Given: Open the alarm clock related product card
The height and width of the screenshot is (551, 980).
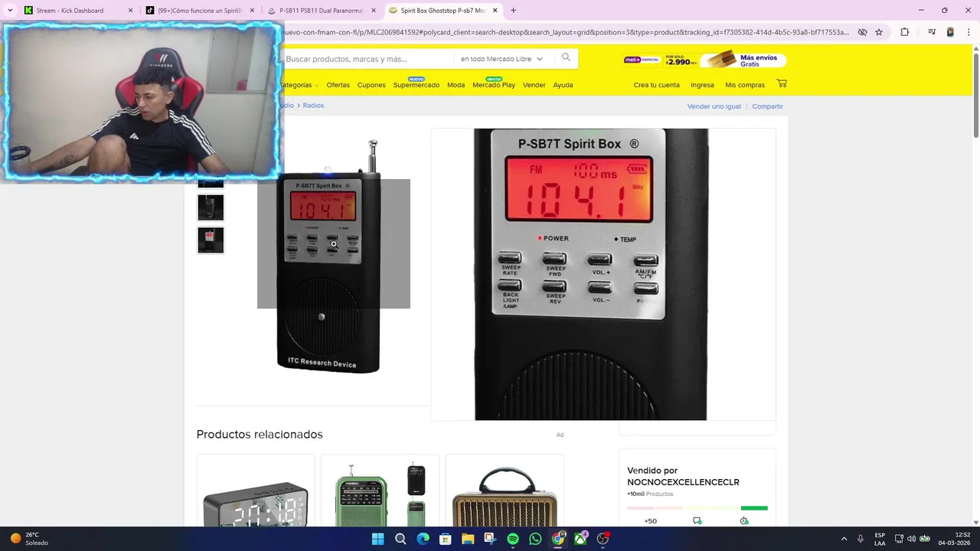Looking at the screenshot, I should pyautogui.click(x=256, y=491).
